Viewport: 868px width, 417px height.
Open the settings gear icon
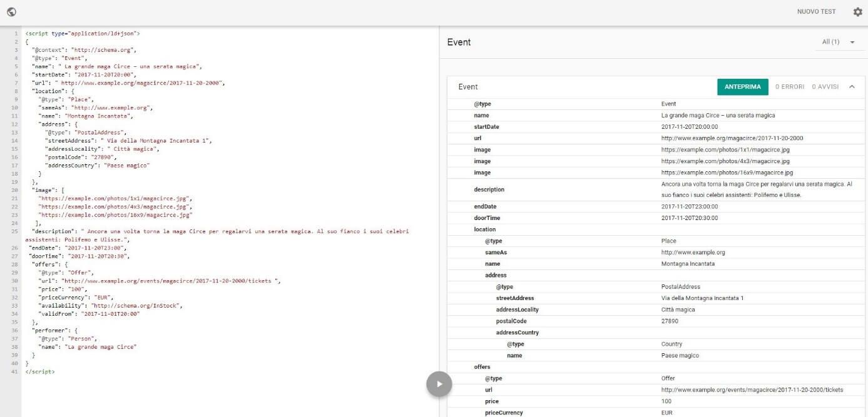pyautogui.click(x=858, y=12)
